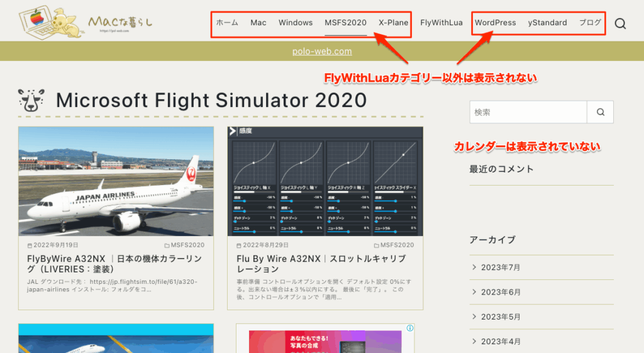Open the 2023年5月 archive link
644x353 pixels.
tap(501, 317)
